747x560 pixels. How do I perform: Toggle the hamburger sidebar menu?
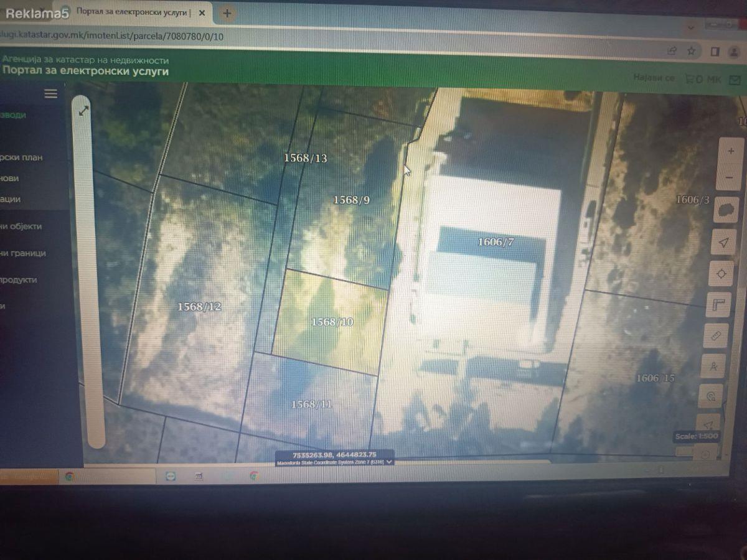51,93
